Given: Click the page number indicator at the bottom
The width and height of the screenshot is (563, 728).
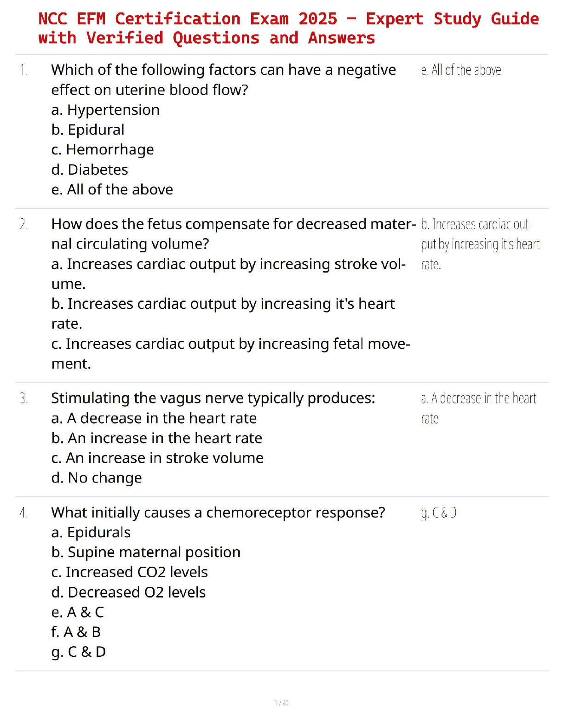Looking at the screenshot, I should (x=281, y=703).
